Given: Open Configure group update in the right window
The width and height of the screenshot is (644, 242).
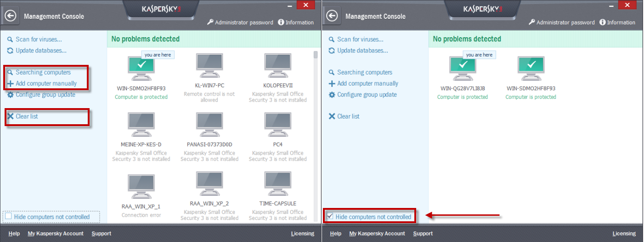Looking at the screenshot, I should (363, 94).
